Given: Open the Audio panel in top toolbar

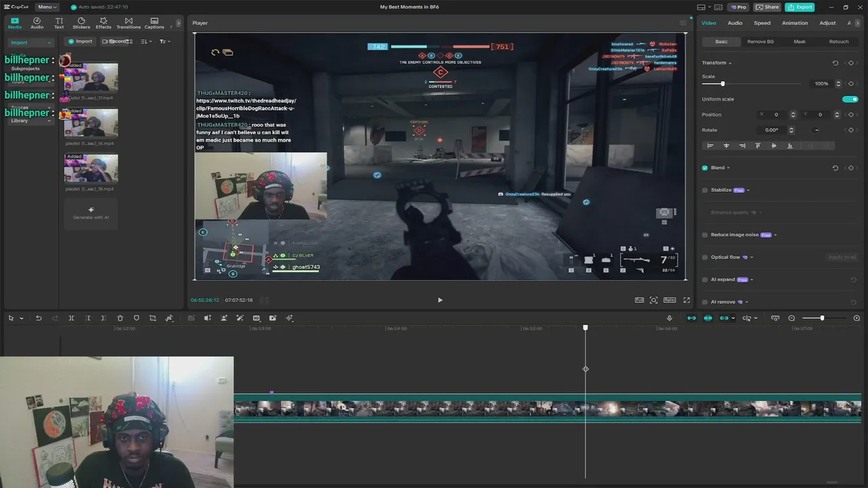Looking at the screenshot, I should [x=37, y=23].
